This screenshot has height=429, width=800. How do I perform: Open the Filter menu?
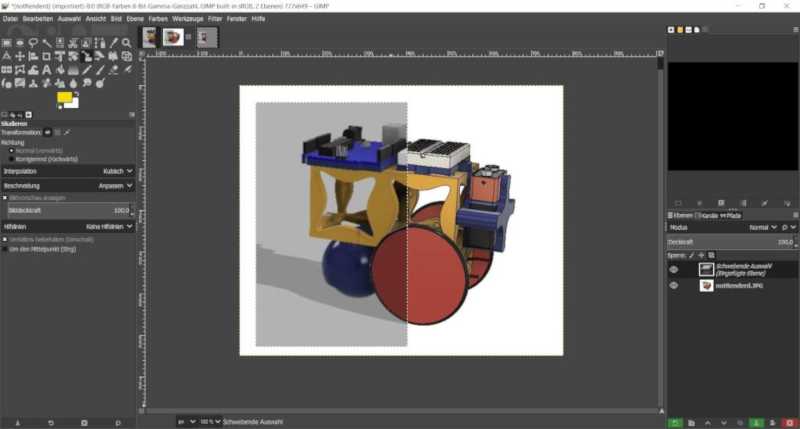[x=215, y=19]
